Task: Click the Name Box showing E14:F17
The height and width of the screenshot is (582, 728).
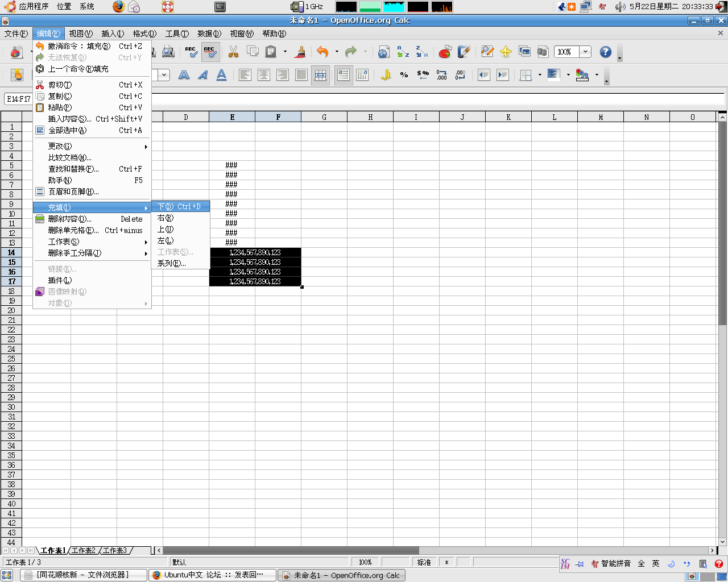Action: point(18,99)
